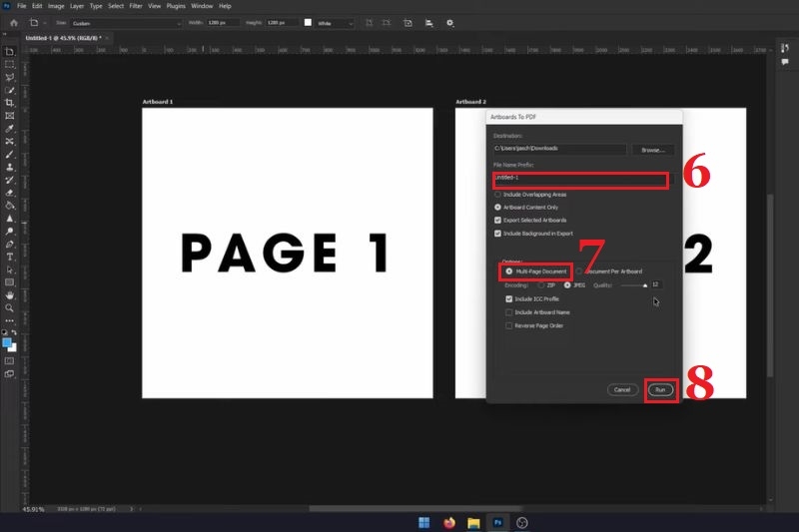
Task: Click artboard Width field in options bar
Action: tap(223, 23)
